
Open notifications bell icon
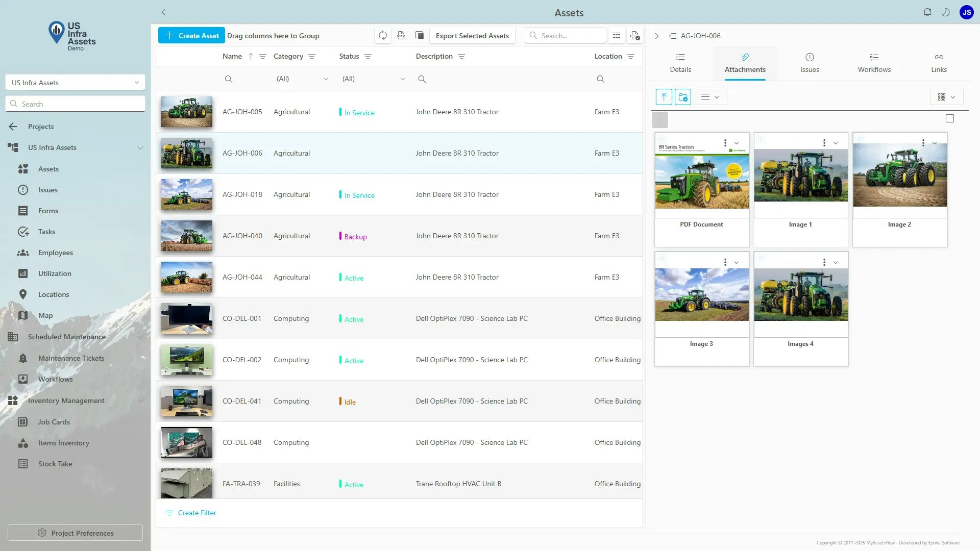(927, 12)
